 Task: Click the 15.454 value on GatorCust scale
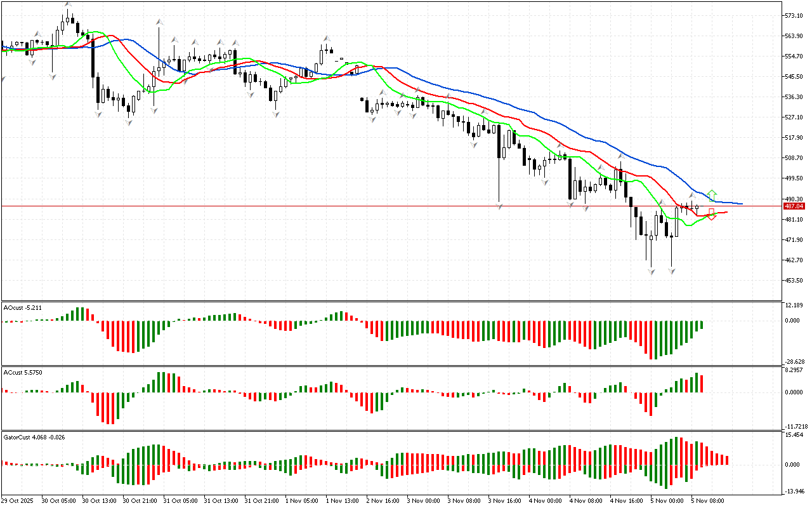[x=794, y=435]
